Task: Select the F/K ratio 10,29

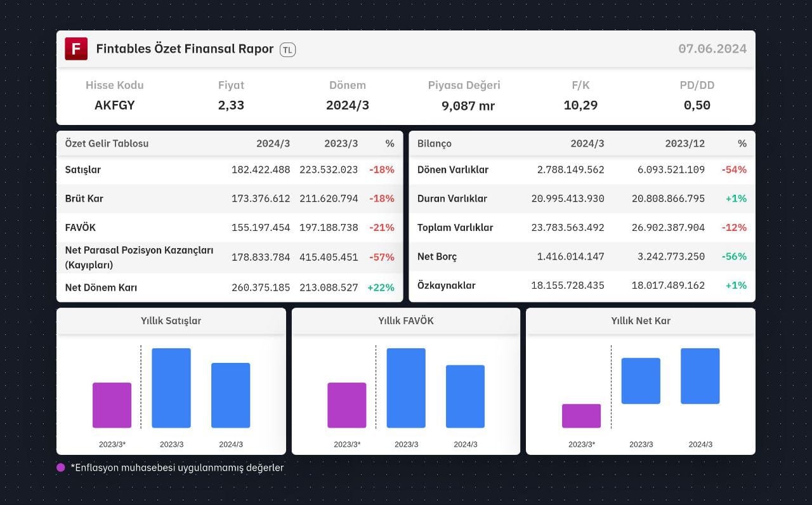Action: [x=580, y=105]
